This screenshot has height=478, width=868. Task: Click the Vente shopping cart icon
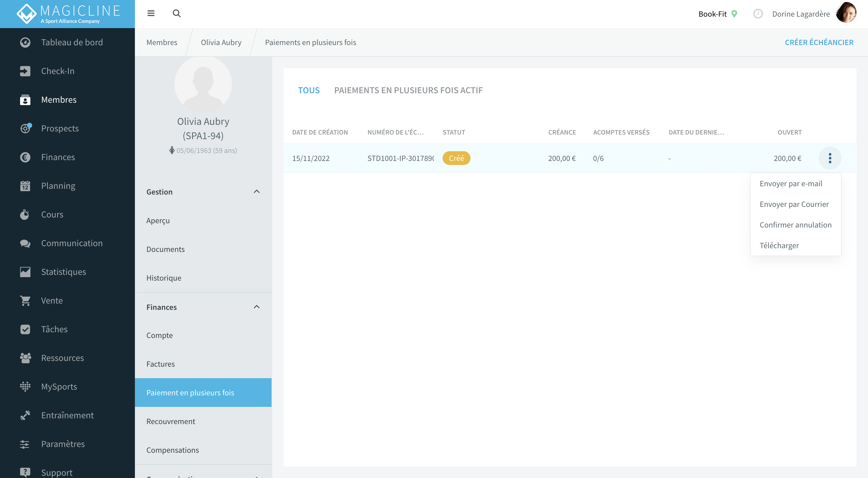click(x=25, y=300)
